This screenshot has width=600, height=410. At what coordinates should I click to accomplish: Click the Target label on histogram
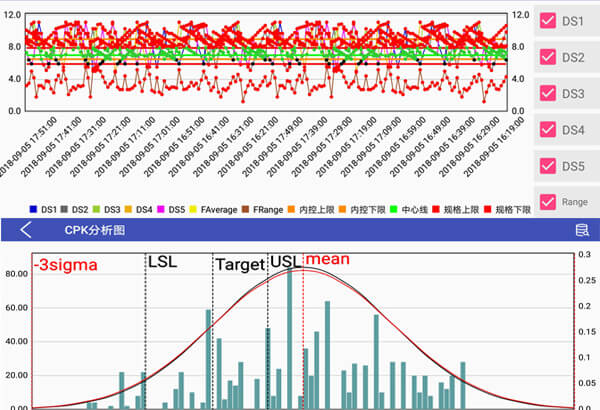(x=238, y=265)
